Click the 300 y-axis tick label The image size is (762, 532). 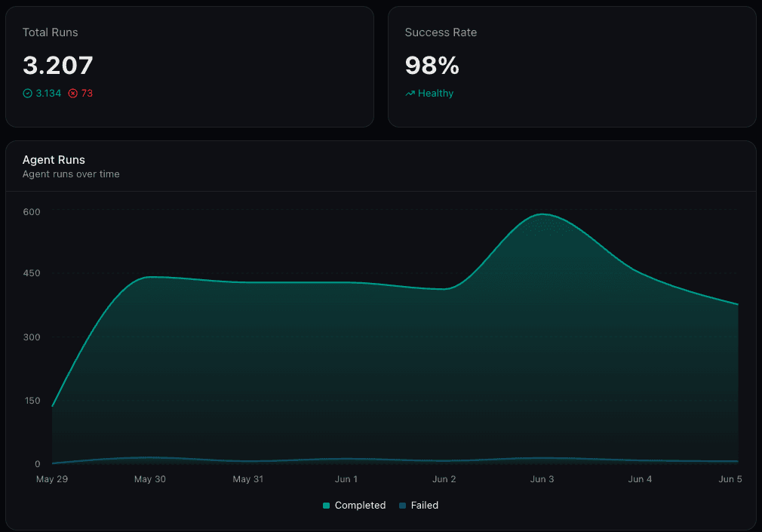[32, 337]
